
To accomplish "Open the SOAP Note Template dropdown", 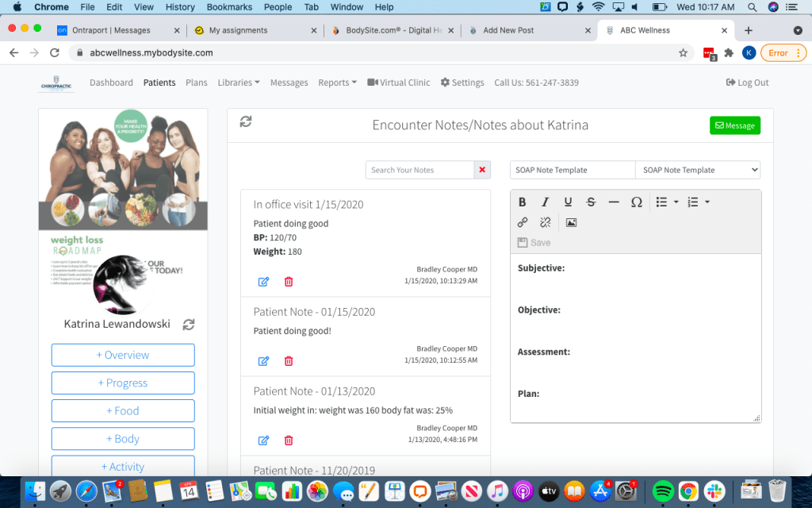I will [x=698, y=170].
